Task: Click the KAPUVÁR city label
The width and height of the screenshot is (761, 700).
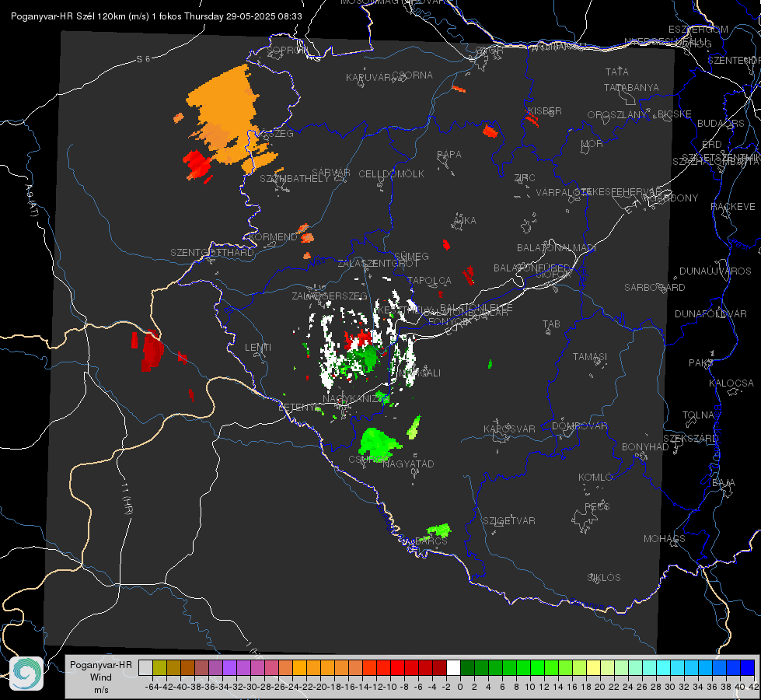Action: (x=369, y=78)
